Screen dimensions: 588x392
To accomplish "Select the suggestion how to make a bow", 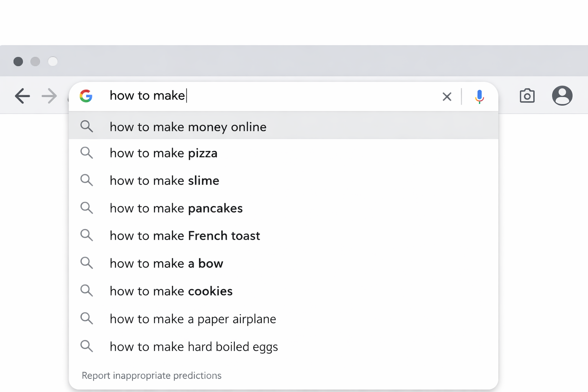I will click(x=167, y=263).
